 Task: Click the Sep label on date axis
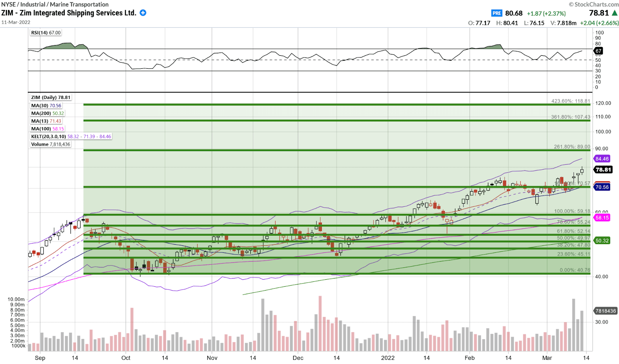point(40,358)
